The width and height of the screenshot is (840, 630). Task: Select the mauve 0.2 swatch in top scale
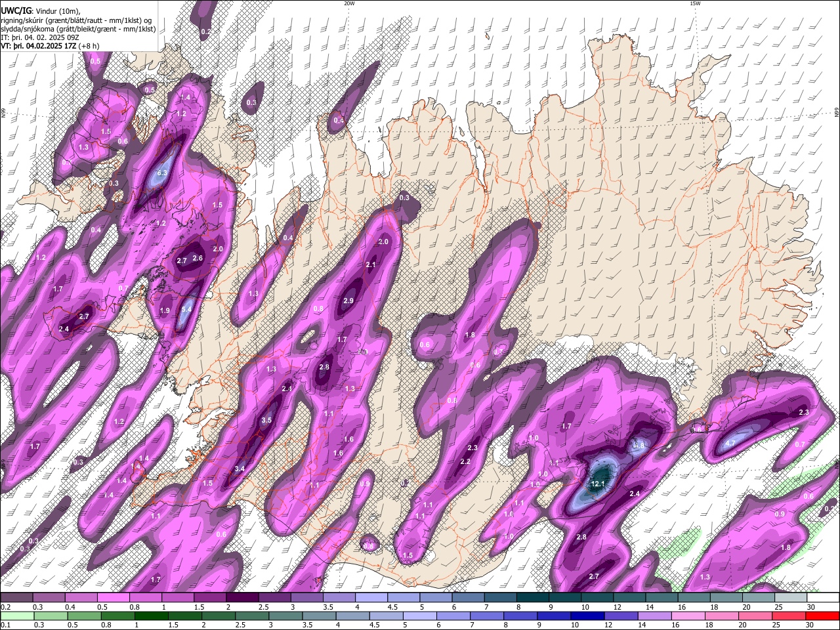[x=16, y=597]
